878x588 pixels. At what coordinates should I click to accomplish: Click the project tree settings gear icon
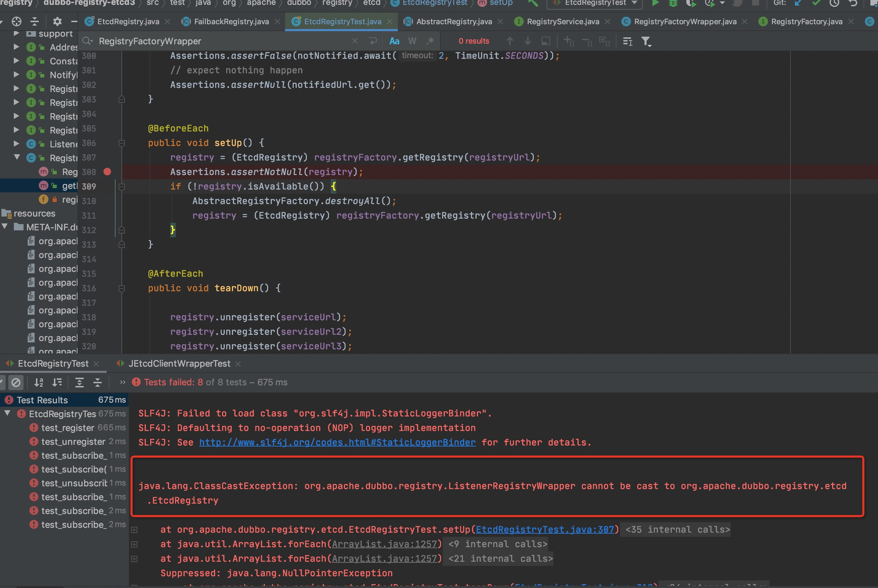57,21
